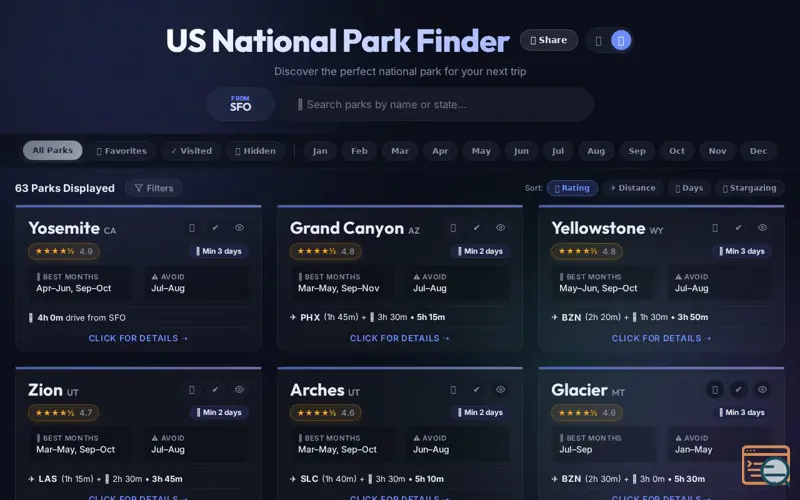Filter by month Feb
800x500 pixels.
point(359,151)
